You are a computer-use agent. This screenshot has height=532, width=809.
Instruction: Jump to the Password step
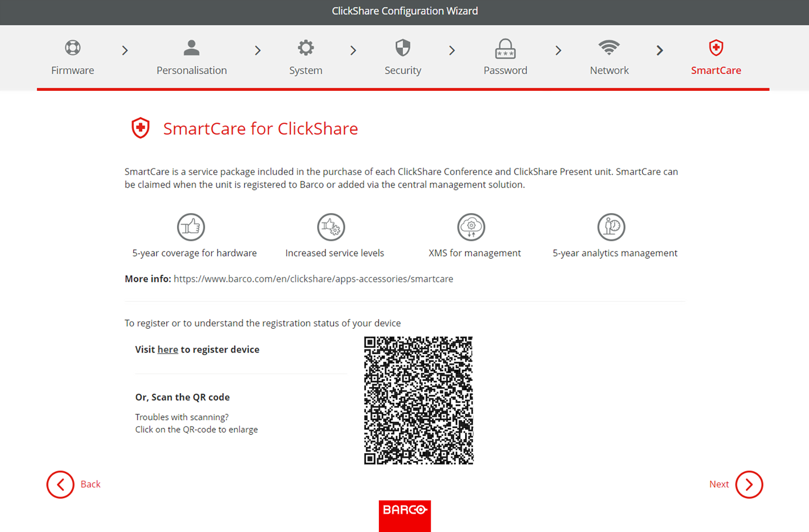(x=505, y=70)
